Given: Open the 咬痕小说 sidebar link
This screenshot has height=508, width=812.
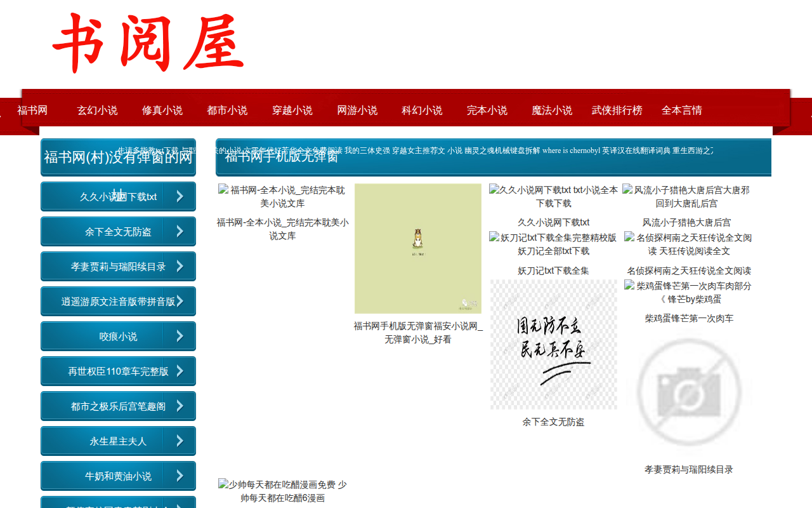Looking at the screenshot, I should tap(118, 336).
